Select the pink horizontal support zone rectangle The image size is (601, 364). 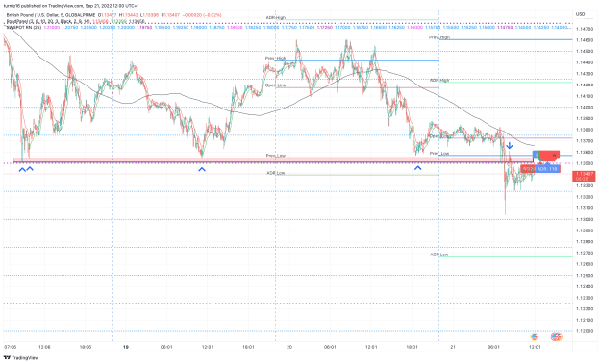coord(273,160)
